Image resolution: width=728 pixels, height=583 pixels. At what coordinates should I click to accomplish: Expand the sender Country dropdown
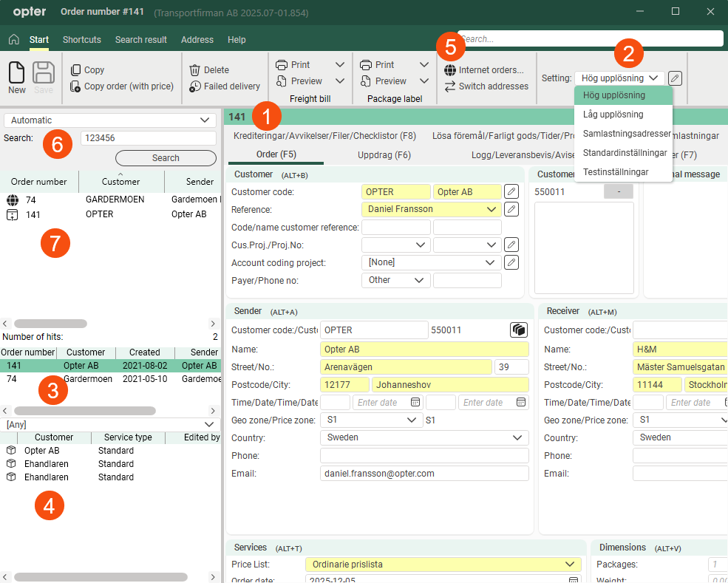517,437
